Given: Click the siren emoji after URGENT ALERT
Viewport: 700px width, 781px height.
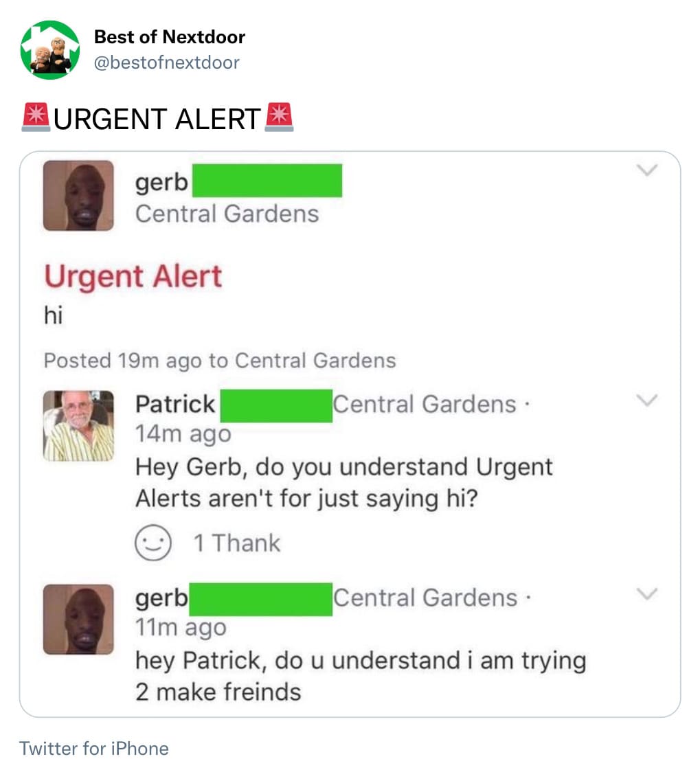Looking at the screenshot, I should (279, 117).
